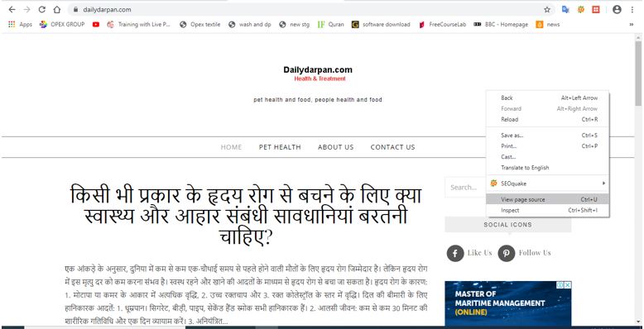Click the Pinterest Follow Us icon
The height and width of the screenshot is (329, 644).
coord(507,253)
